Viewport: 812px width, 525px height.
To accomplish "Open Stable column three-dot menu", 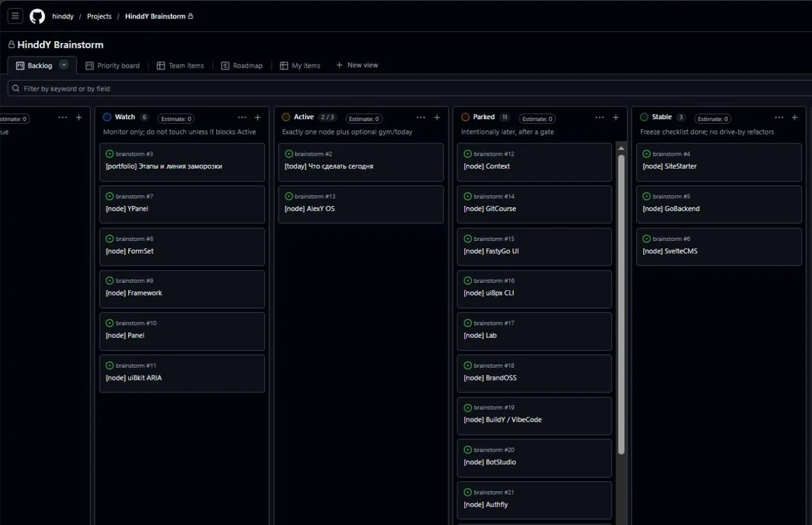I will tap(779, 117).
